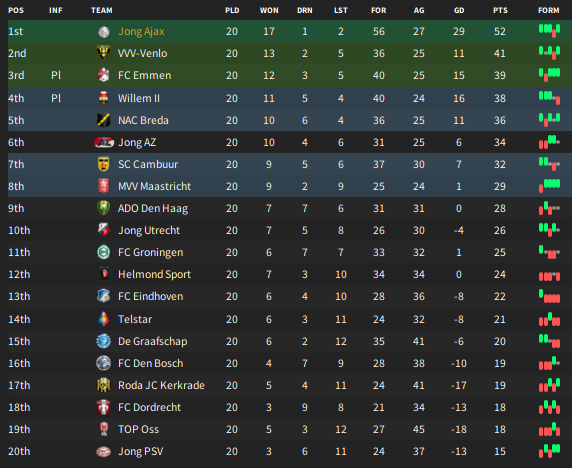The width and height of the screenshot is (572, 468).
Task: Select the Willem II club logo
Action: (104, 98)
